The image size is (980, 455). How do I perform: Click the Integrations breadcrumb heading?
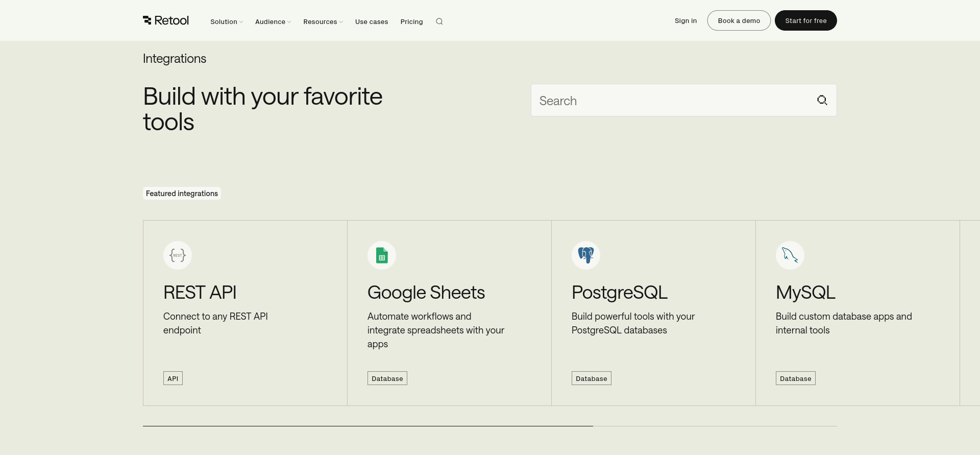pos(175,59)
